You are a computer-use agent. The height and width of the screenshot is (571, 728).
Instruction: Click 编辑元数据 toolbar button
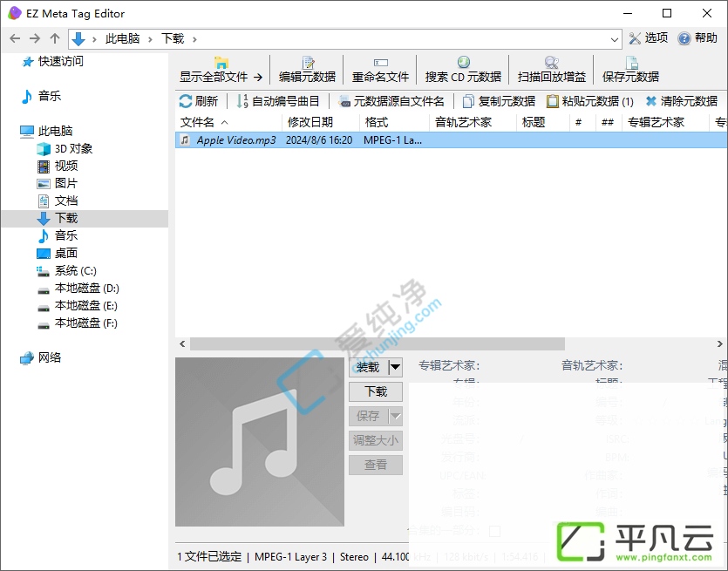pyautogui.click(x=308, y=69)
